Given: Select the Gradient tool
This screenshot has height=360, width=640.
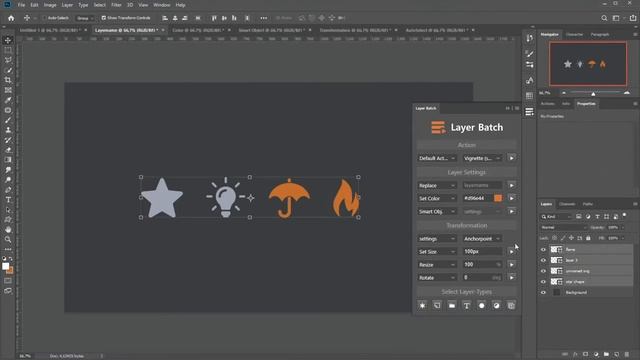Looking at the screenshot, I should pyautogui.click(x=8, y=160).
